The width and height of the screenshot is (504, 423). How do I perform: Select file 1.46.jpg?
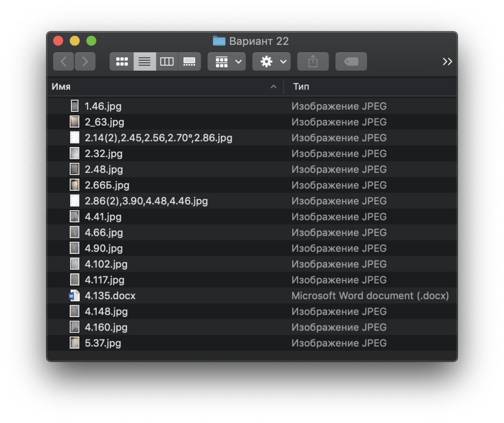pos(252,106)
